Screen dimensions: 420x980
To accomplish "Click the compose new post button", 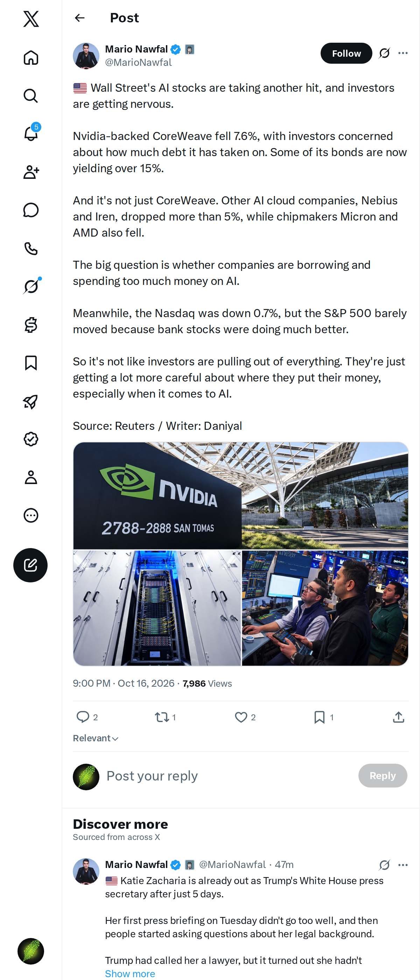I will click(x=30, y=565).
